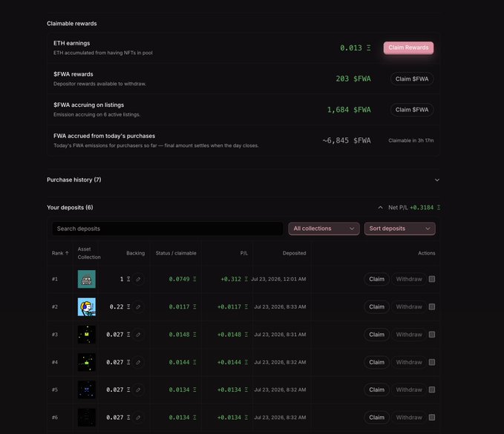The height and width of the screenshot is (434, 504).
Task: Click the 0.0749 claimable value in row #1
Action: click(183, 279)
